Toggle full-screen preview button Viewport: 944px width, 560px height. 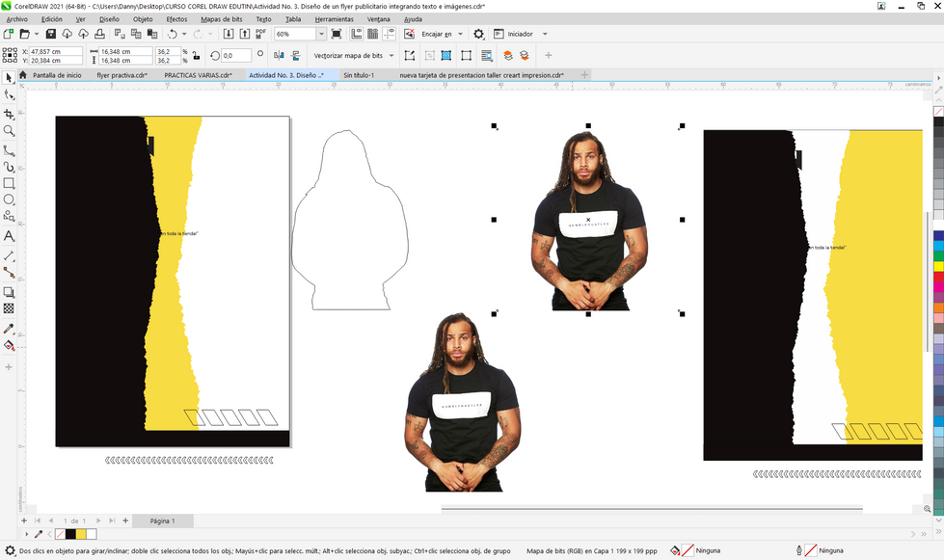(x=336, y=35)
